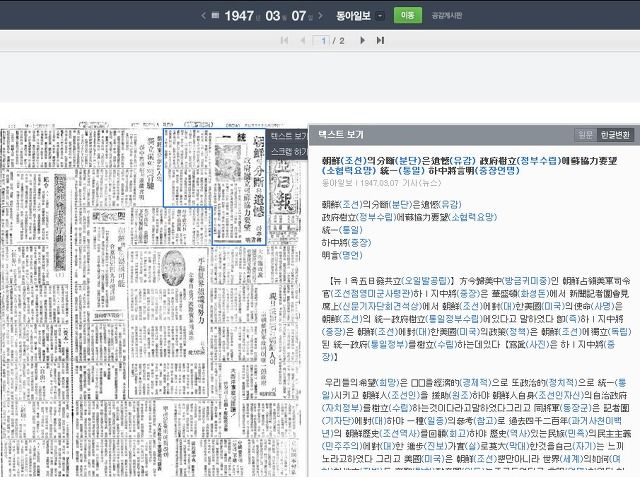Jump to the first page icon
The image size is (640, 477).
pyautogui.click(x=284, y=40)
